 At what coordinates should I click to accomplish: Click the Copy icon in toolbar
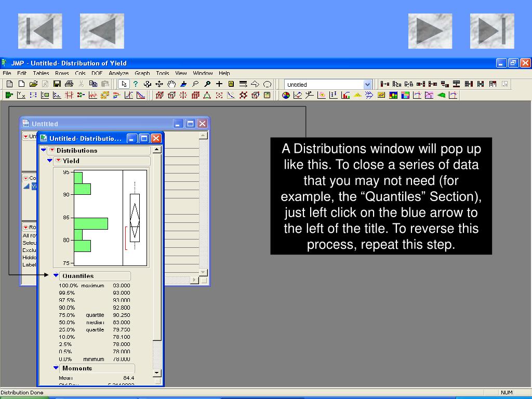[93, 84]
